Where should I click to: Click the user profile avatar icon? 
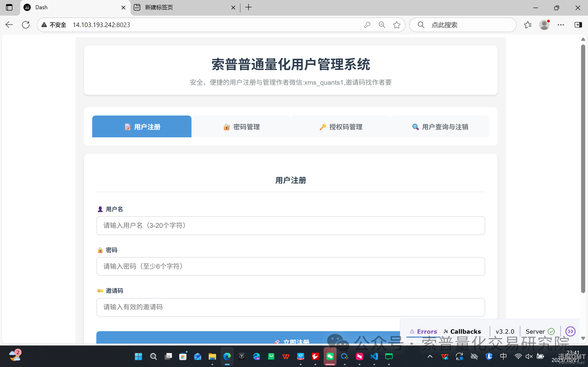544,25
